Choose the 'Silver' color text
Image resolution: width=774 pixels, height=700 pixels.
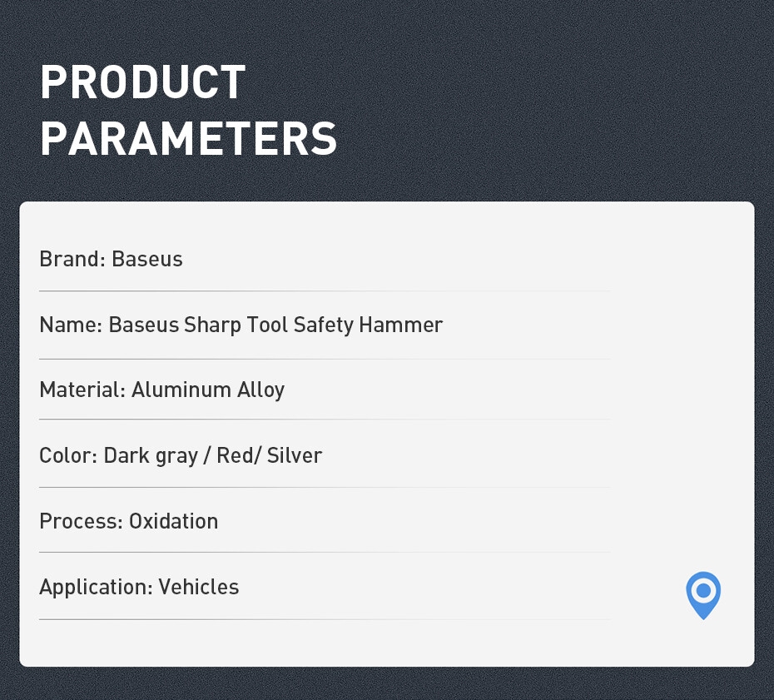click(295, 455)
